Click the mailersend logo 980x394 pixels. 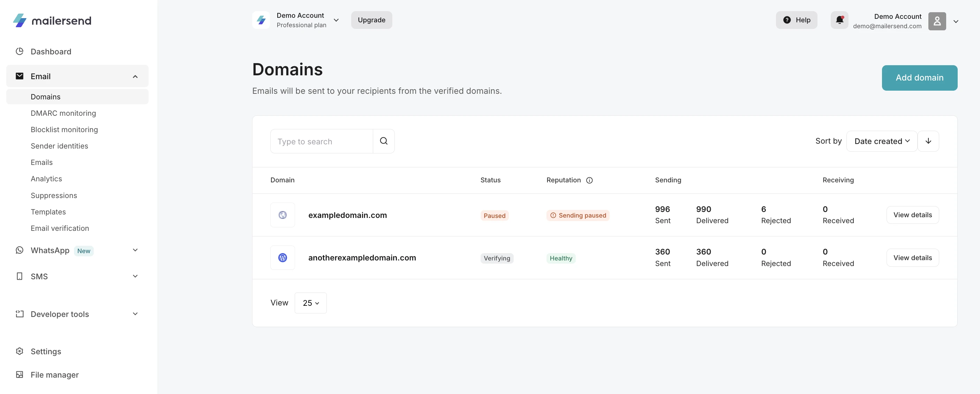52,21
